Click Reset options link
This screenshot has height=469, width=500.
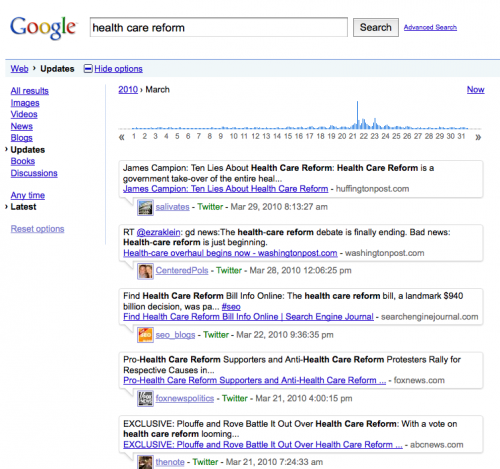click(x=37, y=229)
